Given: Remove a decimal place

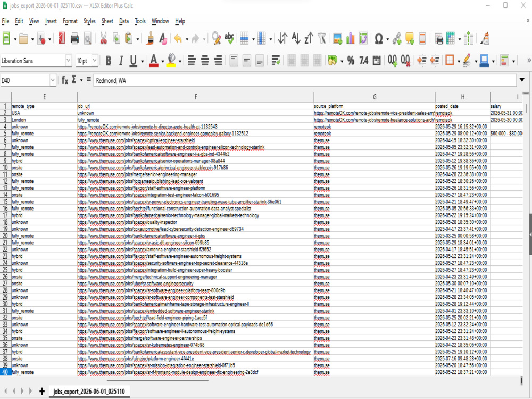Looking at the screenshot, I should pos(405,61).
